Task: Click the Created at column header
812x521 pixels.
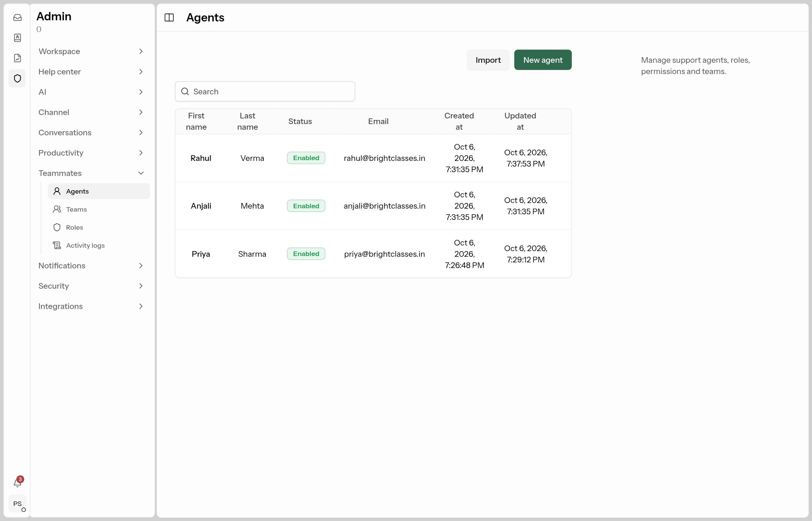Action: click(x=459, y=121)
